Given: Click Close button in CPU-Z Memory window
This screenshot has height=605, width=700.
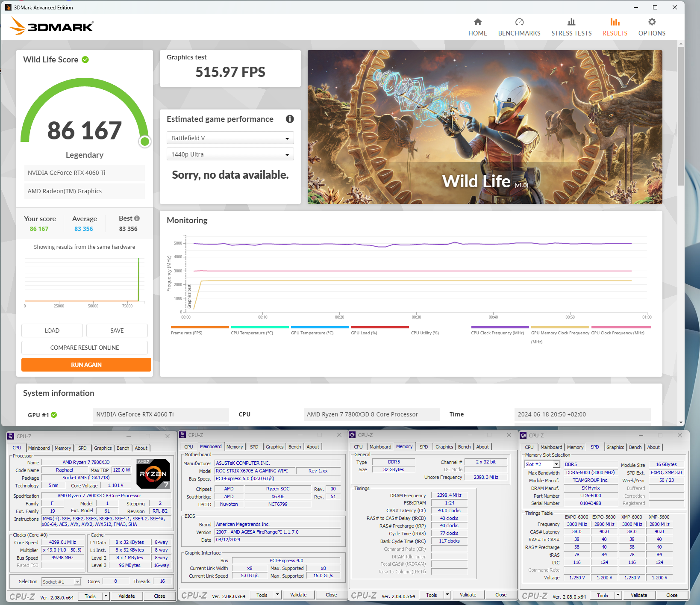Looking at the screenshot, I should click(501, 595).
